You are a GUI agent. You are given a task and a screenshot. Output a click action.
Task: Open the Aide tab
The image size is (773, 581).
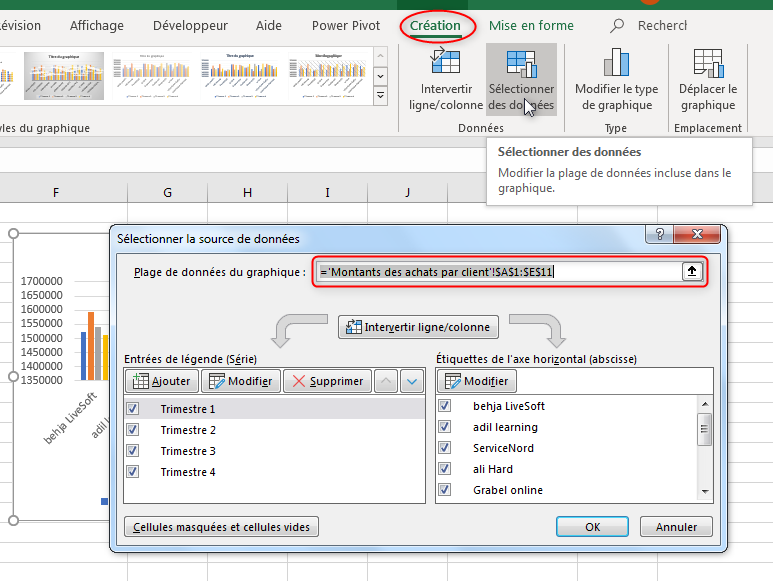269,26
